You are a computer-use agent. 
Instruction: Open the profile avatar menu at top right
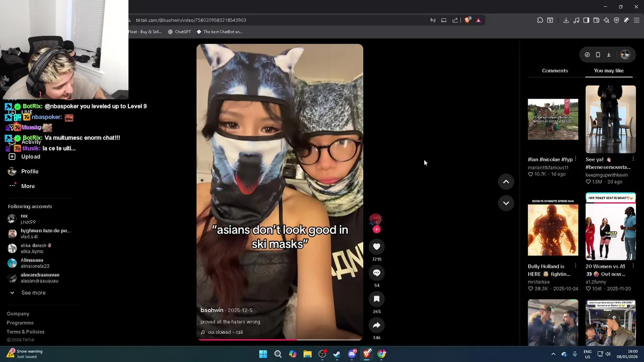(625, 55)
